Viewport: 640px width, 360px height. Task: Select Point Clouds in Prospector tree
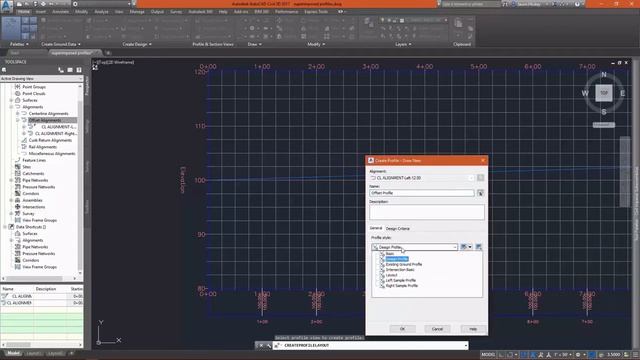(34, 93)
